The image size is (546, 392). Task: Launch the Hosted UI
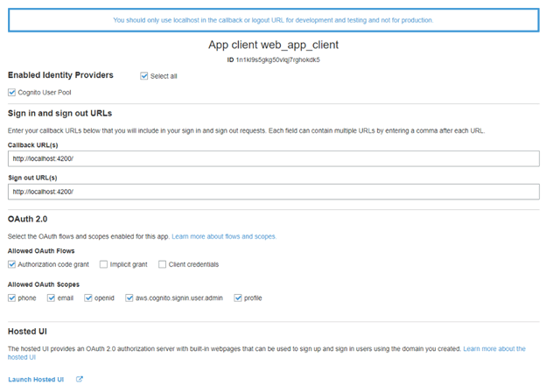(x=38, y=379)
